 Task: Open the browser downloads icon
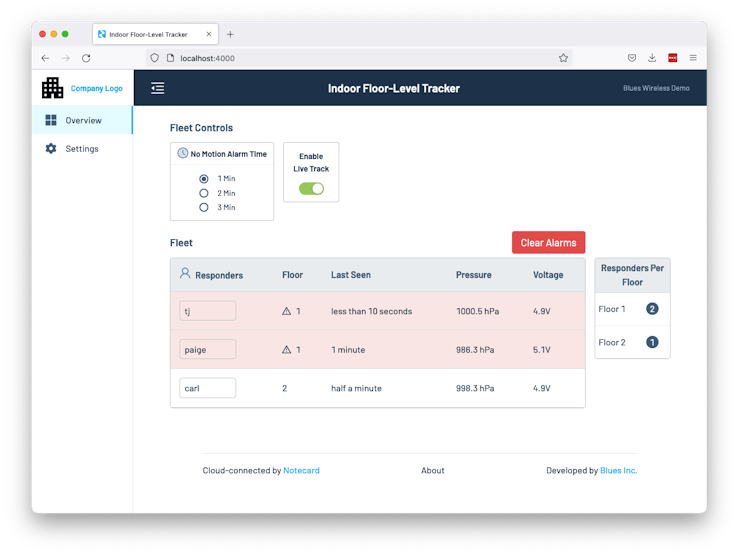(x=652, y=58)
